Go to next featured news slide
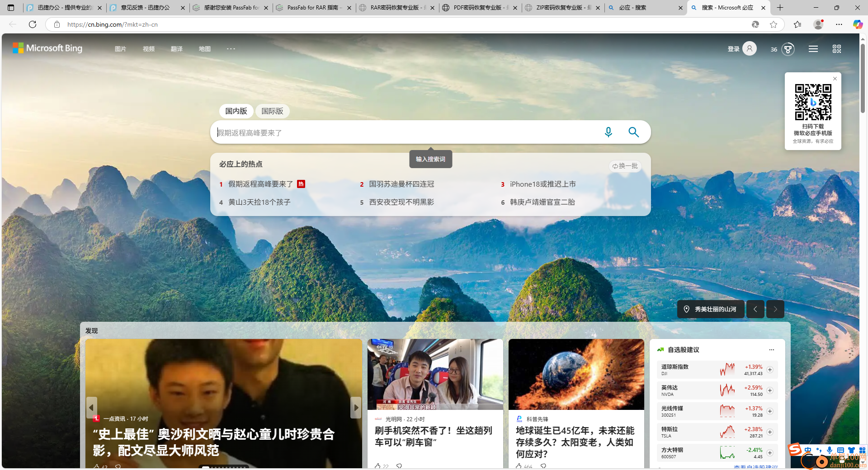 pyautogui.click(x=356, y=408)
